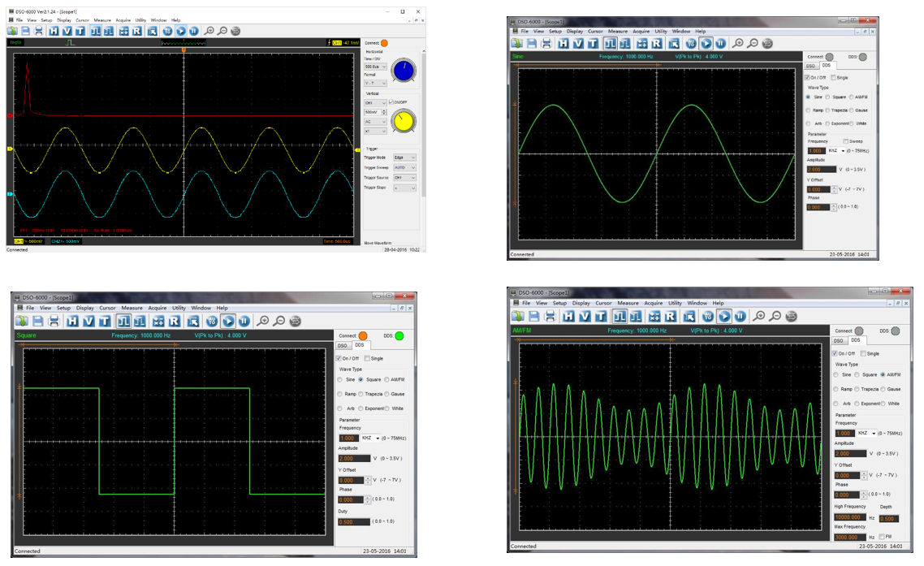Click the blue Time/DIV knob in top-left window
The width and height of the screenshot is (924, 566).
[402, 71]
